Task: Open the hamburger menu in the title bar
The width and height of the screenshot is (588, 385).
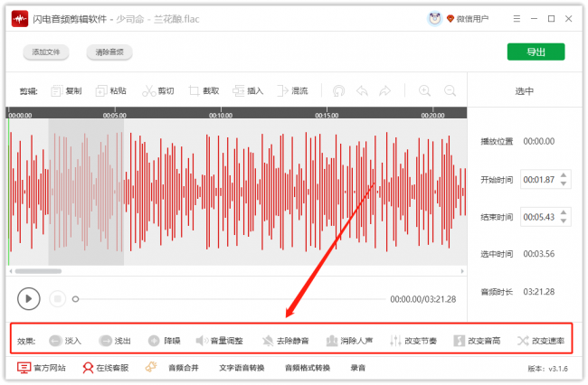Action: click(x=517, y=18)
